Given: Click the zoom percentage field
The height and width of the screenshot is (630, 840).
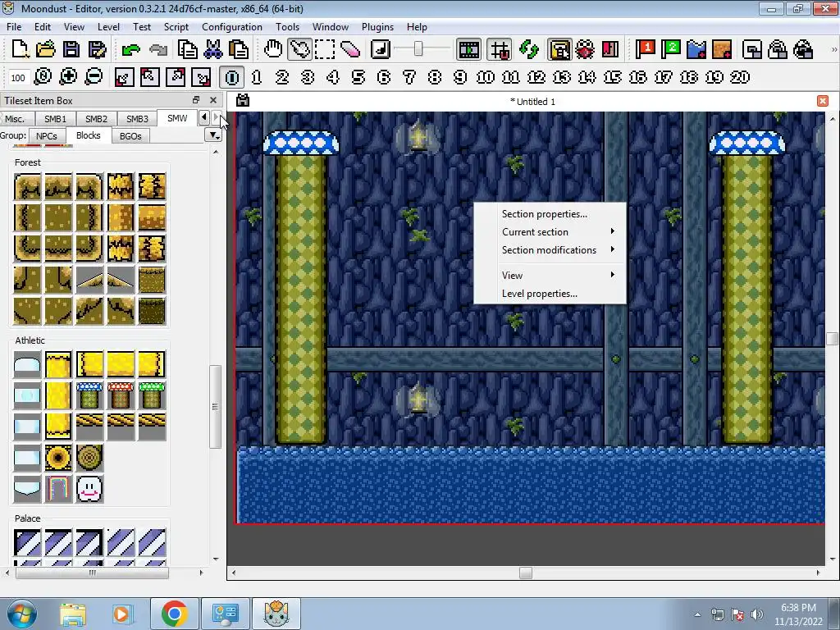Looking at the screenshot, I should [x=18, y=78].
